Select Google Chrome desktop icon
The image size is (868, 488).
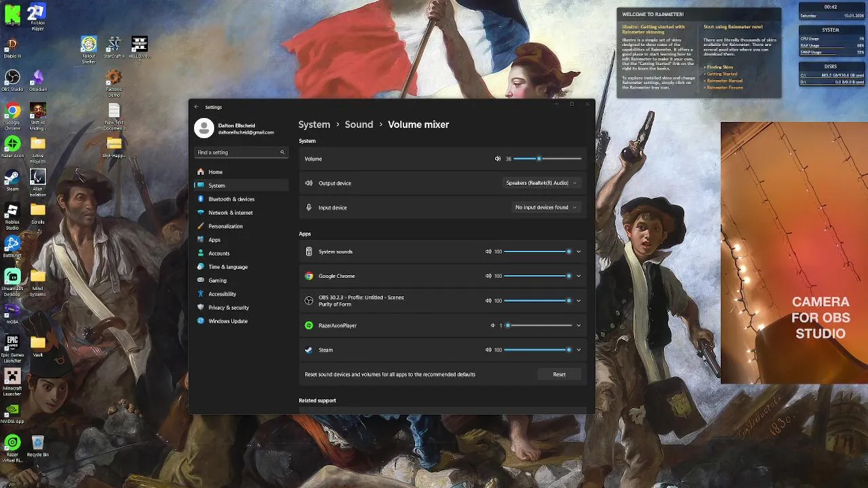(x=12, y=117)
